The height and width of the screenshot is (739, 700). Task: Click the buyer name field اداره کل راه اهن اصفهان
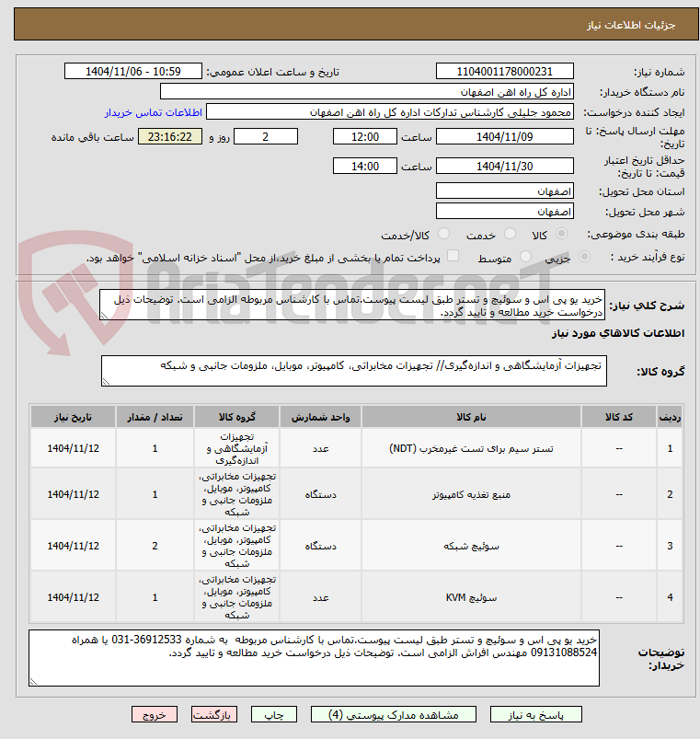(x=366, y=91)
